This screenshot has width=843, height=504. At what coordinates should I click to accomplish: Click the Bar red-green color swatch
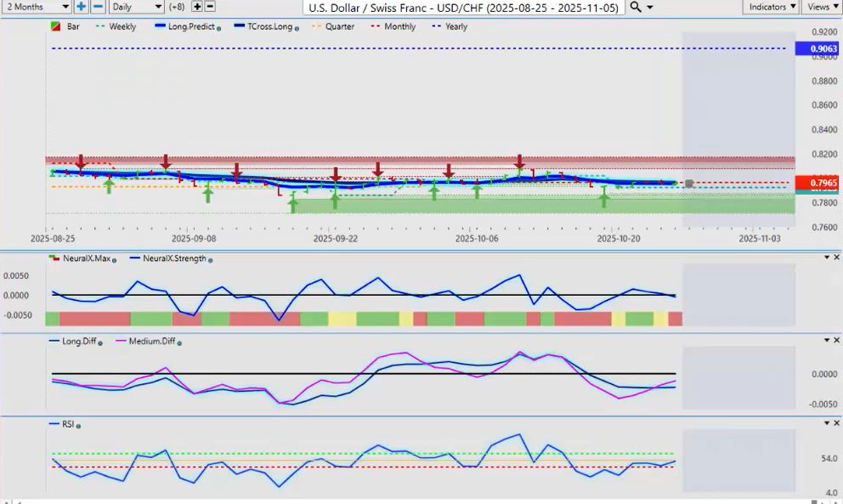56,27
